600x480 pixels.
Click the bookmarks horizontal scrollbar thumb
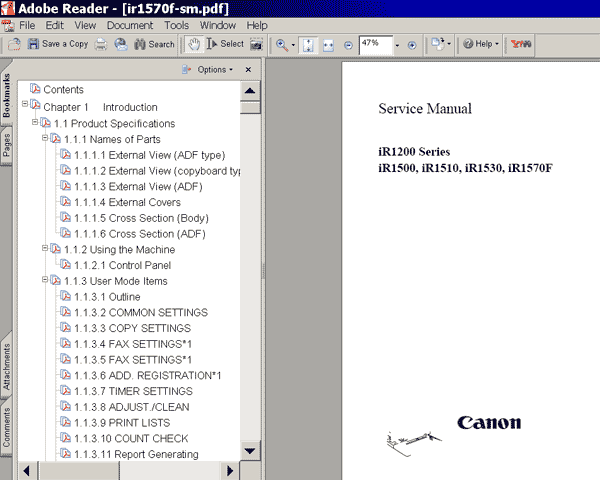coord(78,470)
